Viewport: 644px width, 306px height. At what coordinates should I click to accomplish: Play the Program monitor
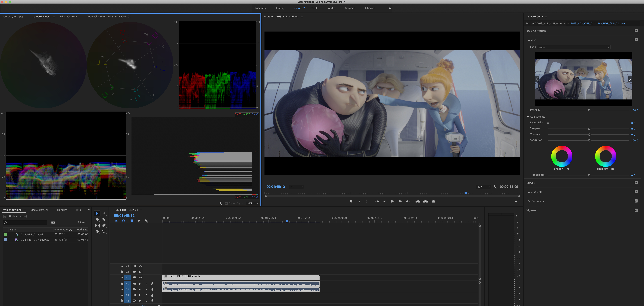click(392, 201)
